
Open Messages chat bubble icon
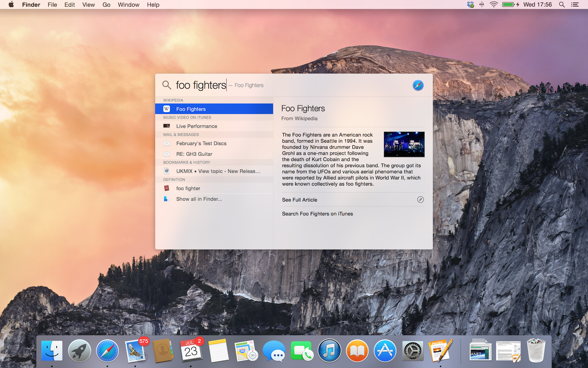[x=274, y=351]
